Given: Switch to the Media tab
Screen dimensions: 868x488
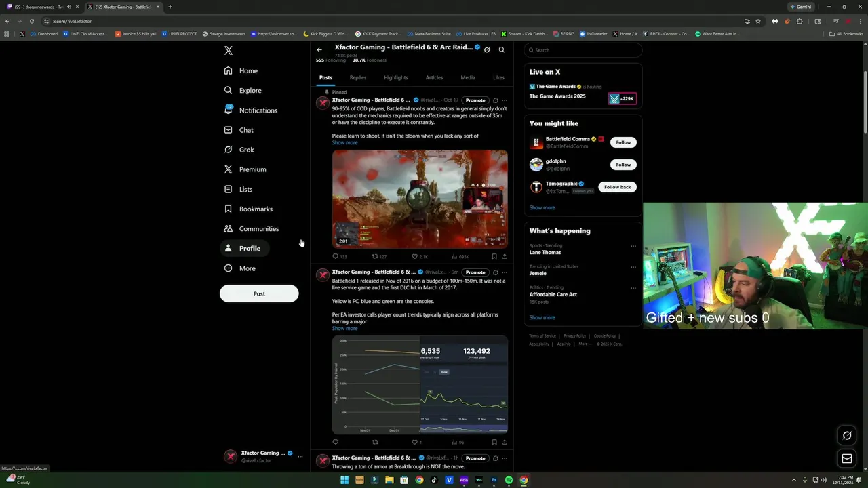Looking at the screenshot, I should [x=468, y=77].
